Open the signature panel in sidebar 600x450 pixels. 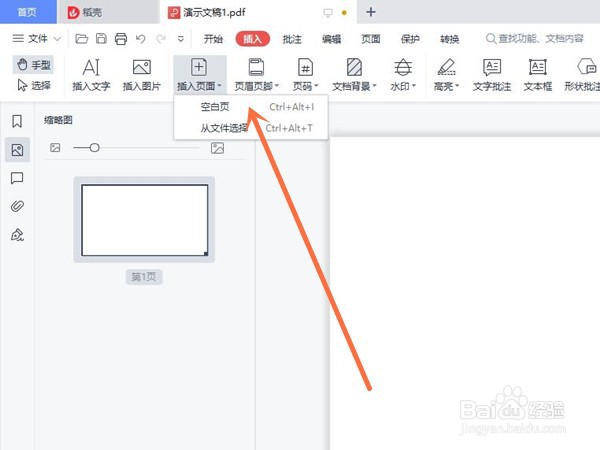[17, 235]
